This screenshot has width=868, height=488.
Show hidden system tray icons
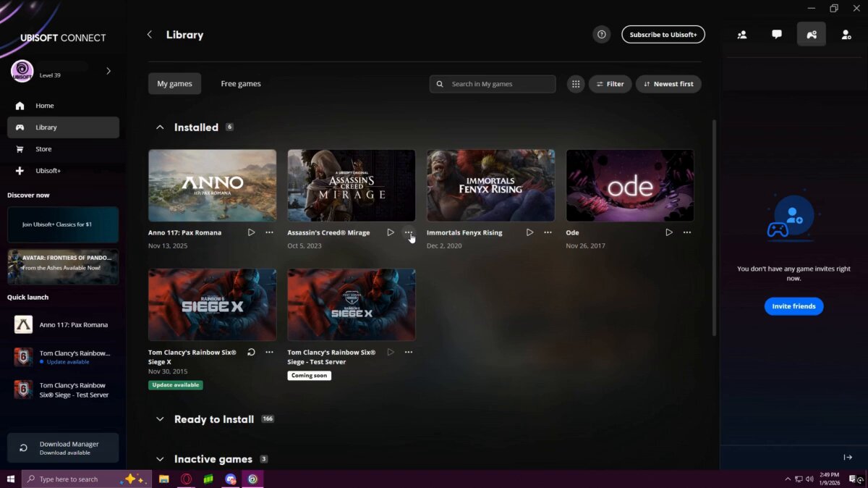tap(788, 479)
